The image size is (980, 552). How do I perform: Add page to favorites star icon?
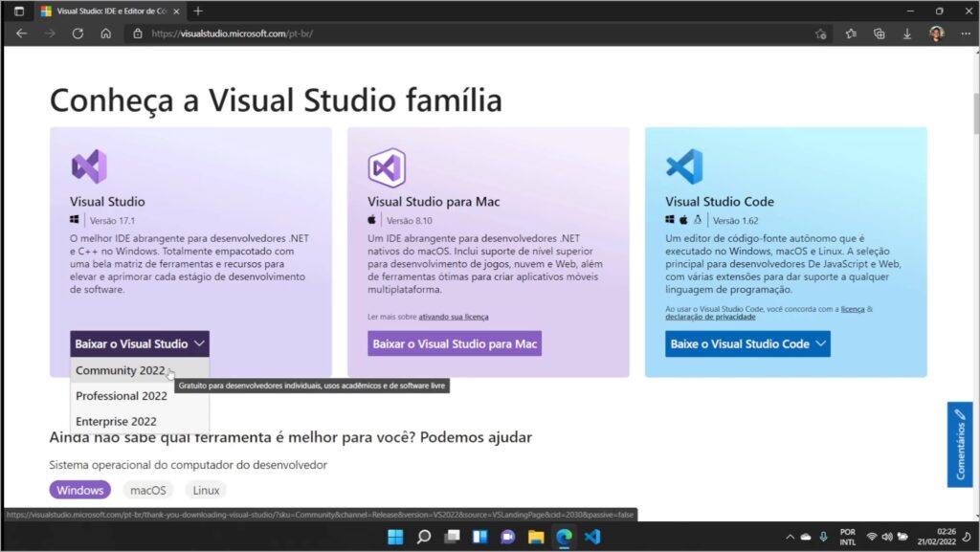820,33
